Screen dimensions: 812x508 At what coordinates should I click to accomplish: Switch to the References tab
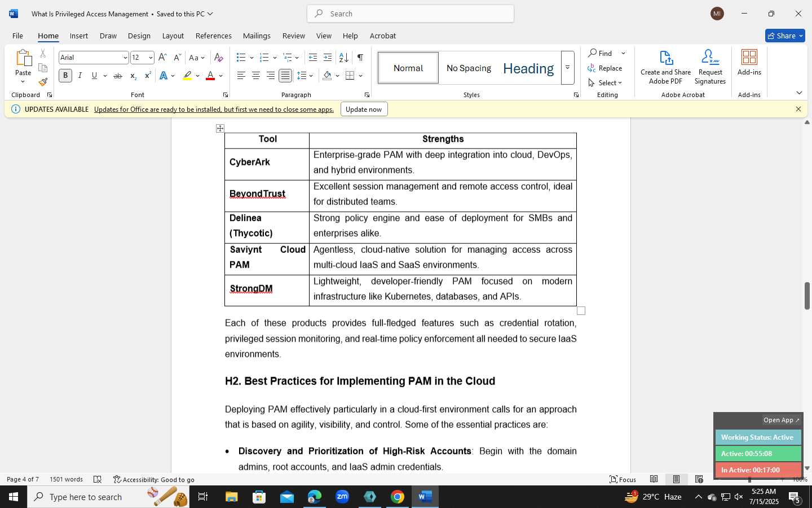(213, 36)
